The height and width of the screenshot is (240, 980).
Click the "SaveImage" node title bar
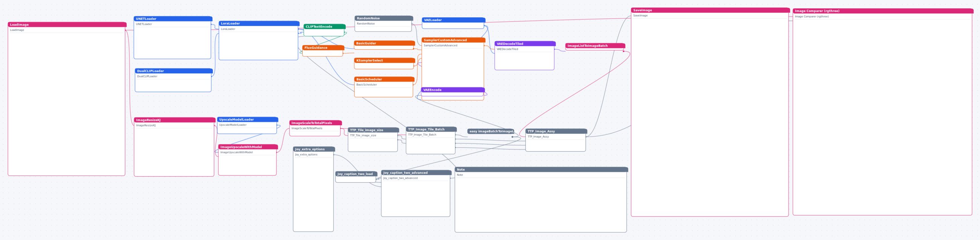[710, 10]
